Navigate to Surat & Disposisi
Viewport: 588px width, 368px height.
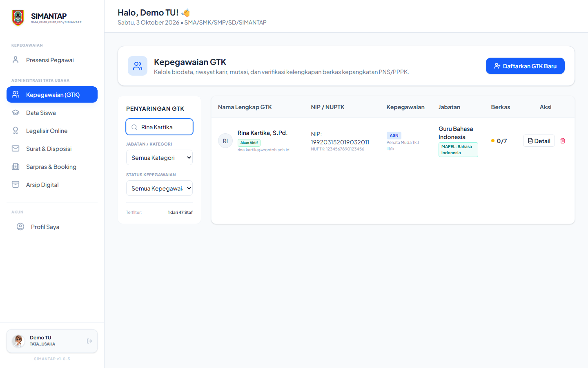52,148
